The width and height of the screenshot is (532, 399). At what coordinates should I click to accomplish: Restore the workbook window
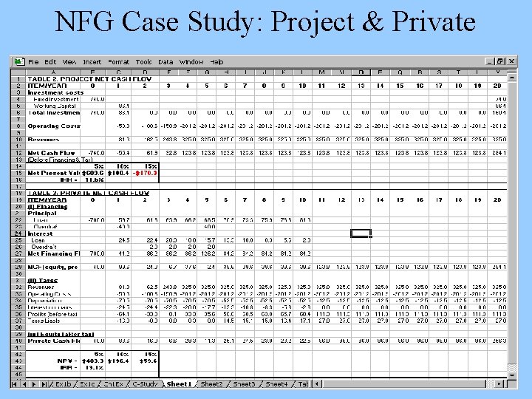point(499,61)
